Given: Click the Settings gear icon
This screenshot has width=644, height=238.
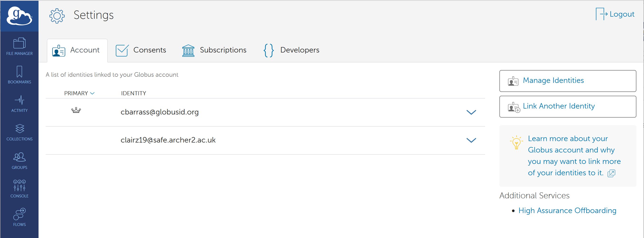Looking at the screenshot, I should coord(57,16).
